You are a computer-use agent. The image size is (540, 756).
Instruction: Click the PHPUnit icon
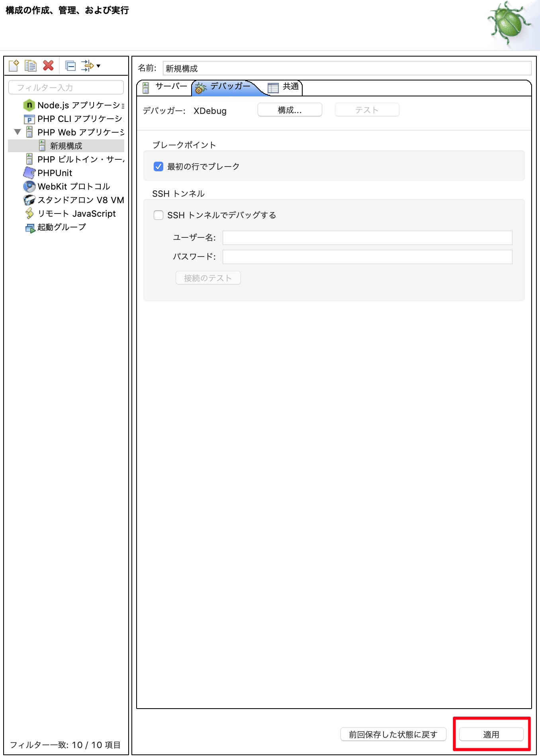(29, 172)
